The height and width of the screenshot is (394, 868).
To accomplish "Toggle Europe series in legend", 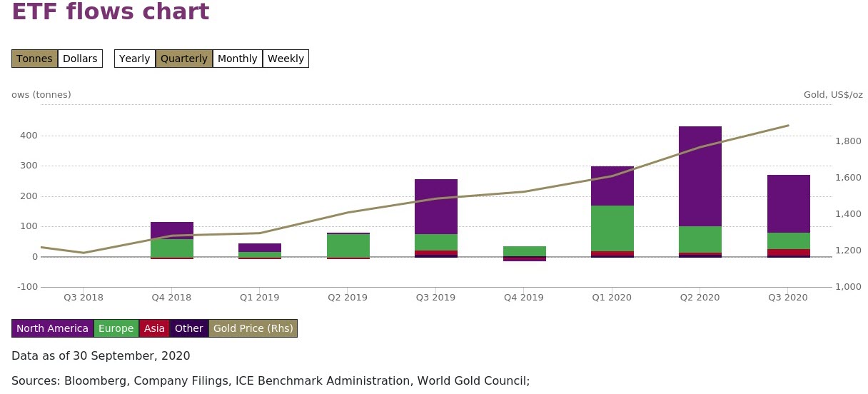I will (x=116, y=328).
